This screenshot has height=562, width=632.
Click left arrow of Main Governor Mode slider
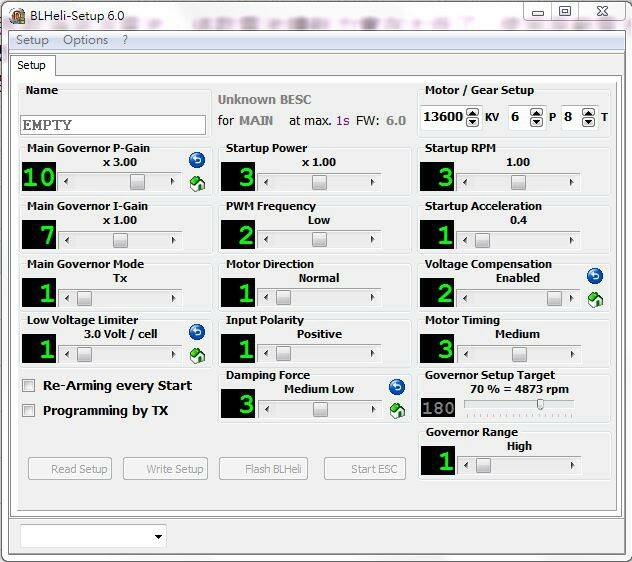coord(67,298)
